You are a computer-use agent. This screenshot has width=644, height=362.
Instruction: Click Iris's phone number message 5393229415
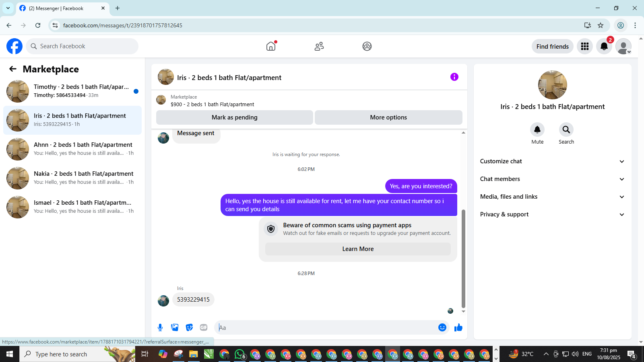[x=193, y=300]
